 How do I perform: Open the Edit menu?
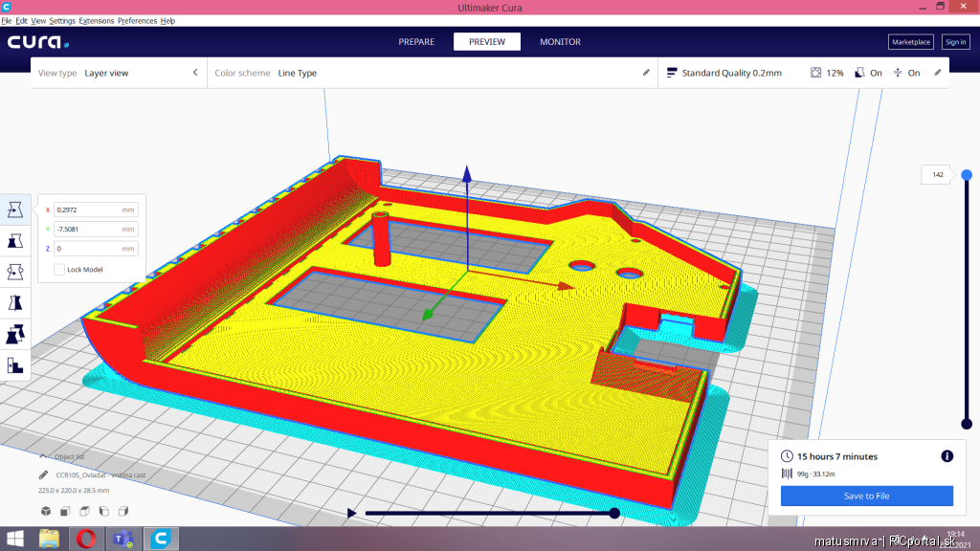[21, 21]
